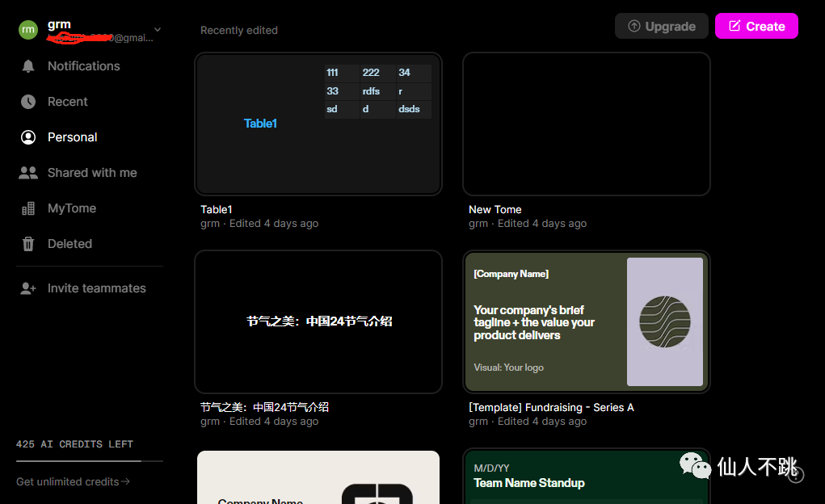Image resolution: width=825 pixels, height=504 pixels.
Task: Open the Fundraising Series A template thumbnail
Action: click(x=586, y=321)
